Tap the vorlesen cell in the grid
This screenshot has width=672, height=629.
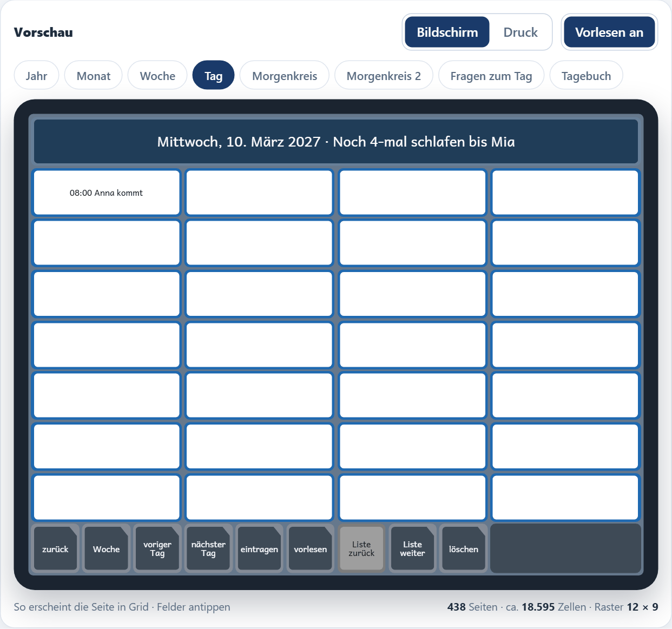311,548
